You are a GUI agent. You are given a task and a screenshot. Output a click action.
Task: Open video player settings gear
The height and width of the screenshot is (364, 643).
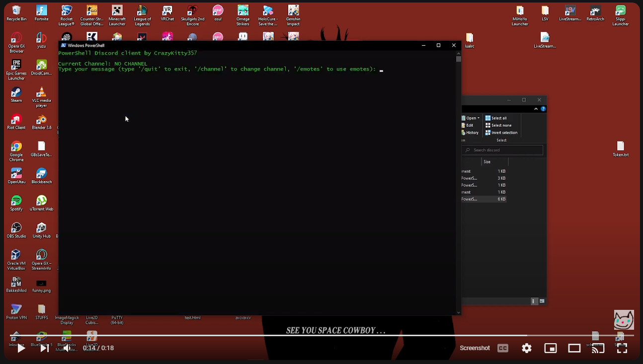tap(527, 348)
